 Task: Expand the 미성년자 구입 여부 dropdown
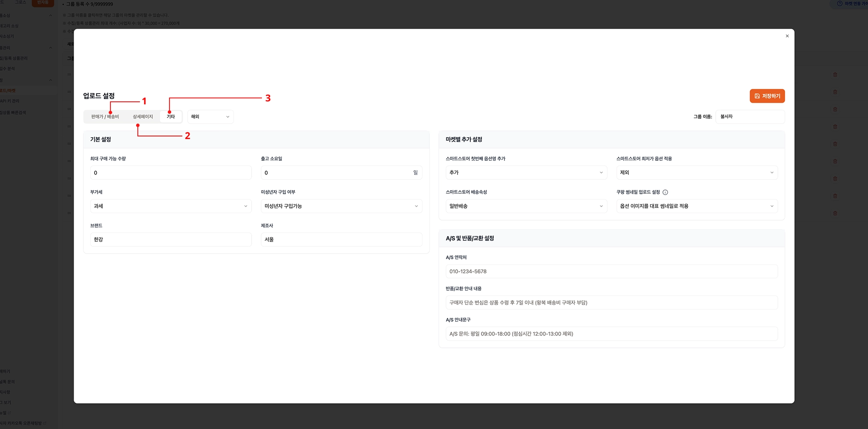coord(342,206)
